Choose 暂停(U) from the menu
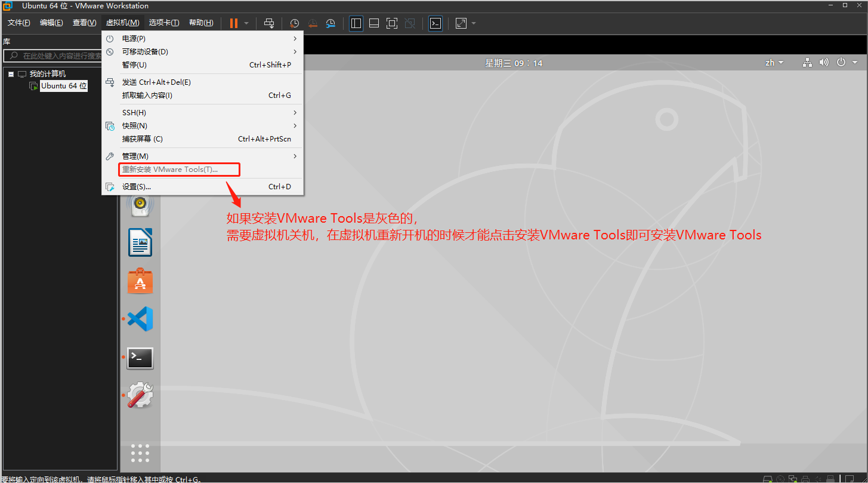 [203, 65]
